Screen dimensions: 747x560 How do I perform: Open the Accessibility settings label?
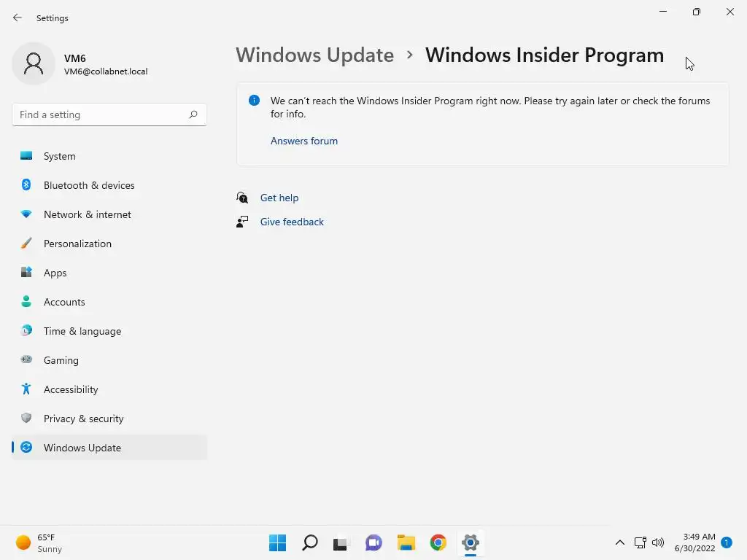coord(71,389)
